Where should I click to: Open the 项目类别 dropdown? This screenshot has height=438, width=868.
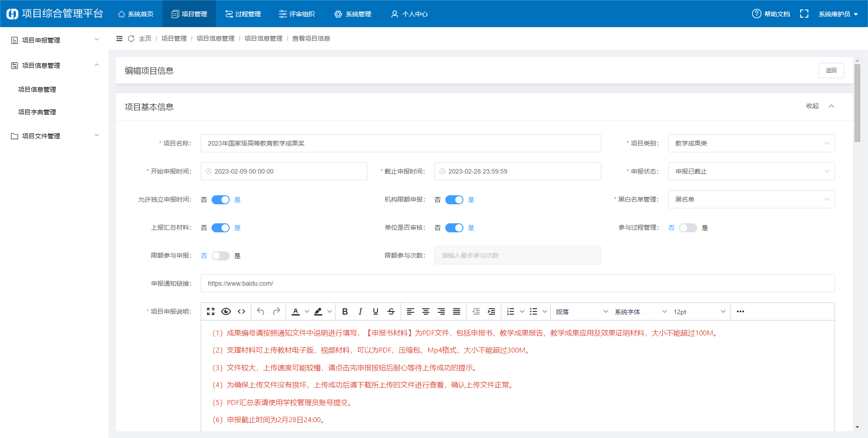(751, 143)
